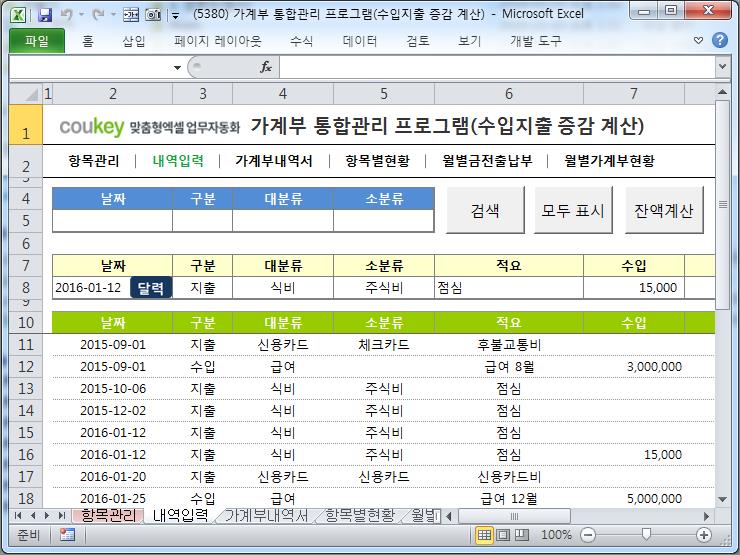Select column header 4

point(283,93)
